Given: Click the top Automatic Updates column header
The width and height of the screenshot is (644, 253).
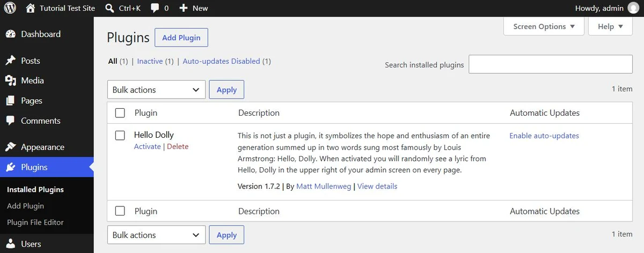Looking at the screenshot, I should coord(545,113).
